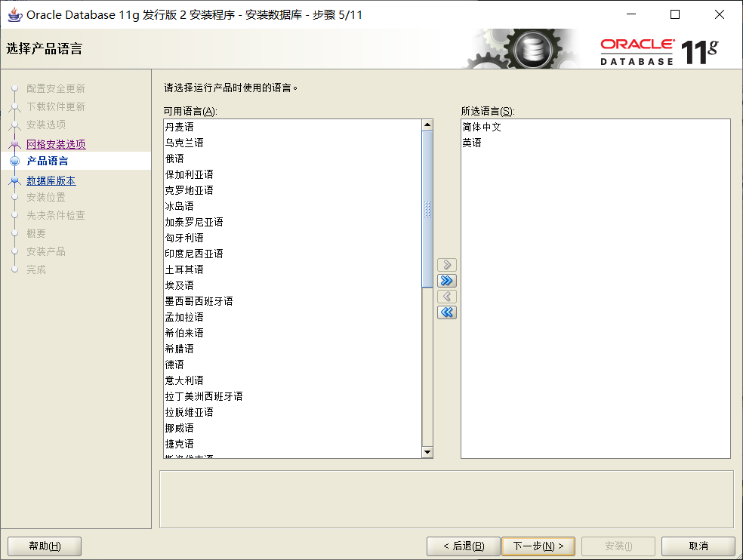Viewport: 743px width, 560px height.
Task: Select 印度尼西亚语 in available languages
Action: (x=292, y=254)
